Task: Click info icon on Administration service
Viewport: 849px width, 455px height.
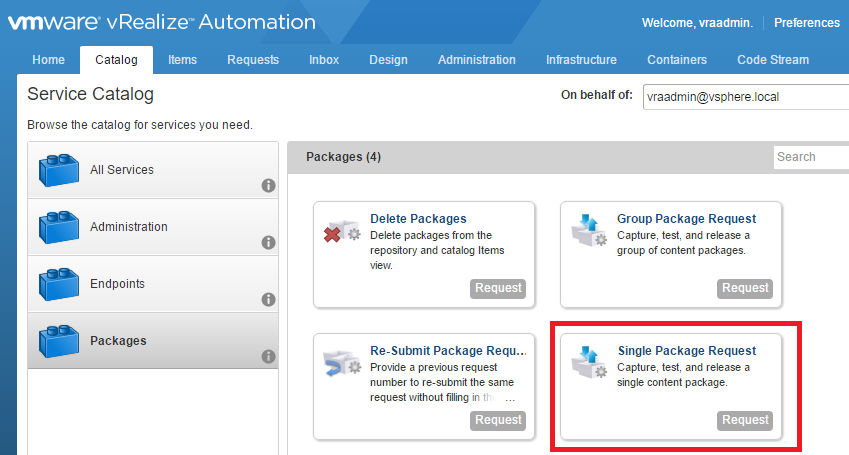Action: [268, 243]
